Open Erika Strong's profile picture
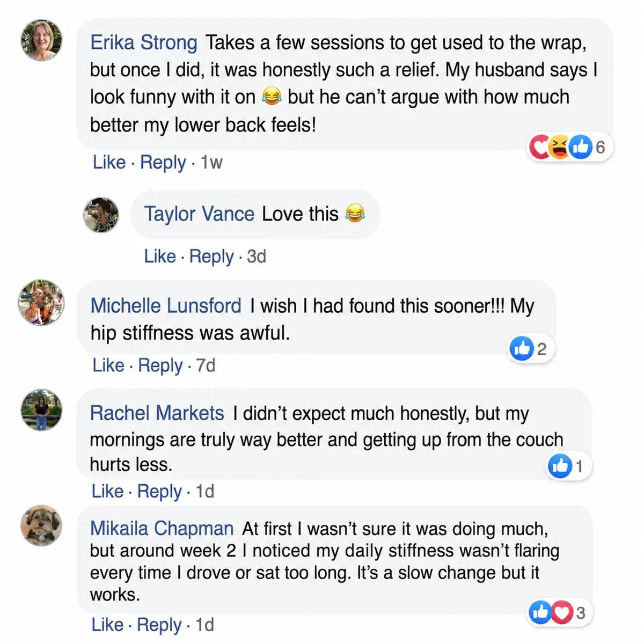This screenshot has height=644, width=644. (x=41, y=41)
